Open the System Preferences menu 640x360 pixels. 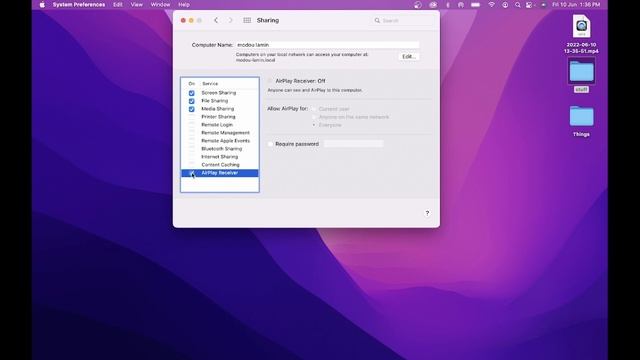(79, 5)
